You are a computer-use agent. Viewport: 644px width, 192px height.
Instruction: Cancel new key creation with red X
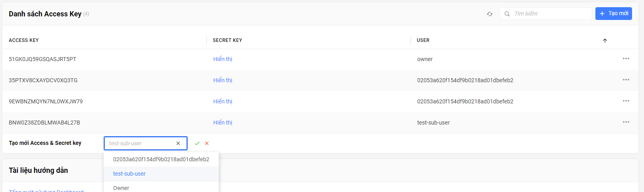tap(207, 143)
